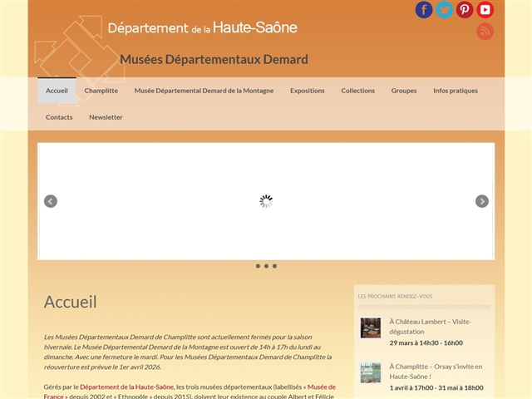Open Musée Départemental Demard de la Montagne
Image resolution: width=532 pixels, height=399 pixels.
coord(204,91)
